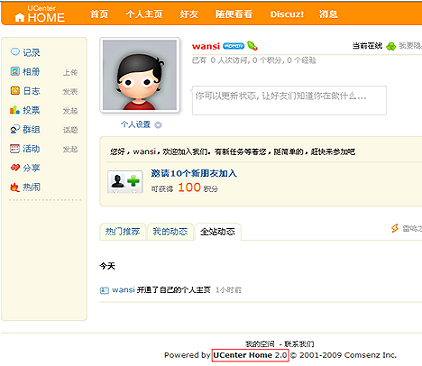Open 随便看看 in the top navigation

pos(234,14)
